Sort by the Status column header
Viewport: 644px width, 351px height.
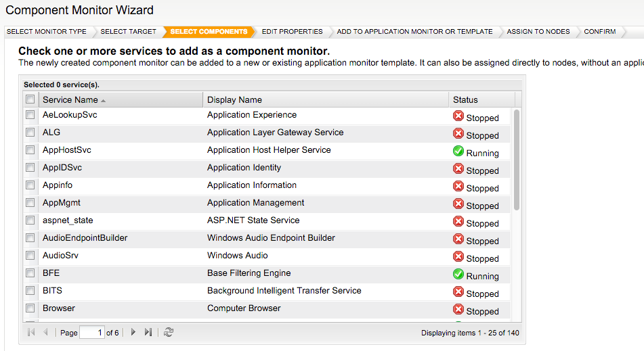tap(465, 100)
